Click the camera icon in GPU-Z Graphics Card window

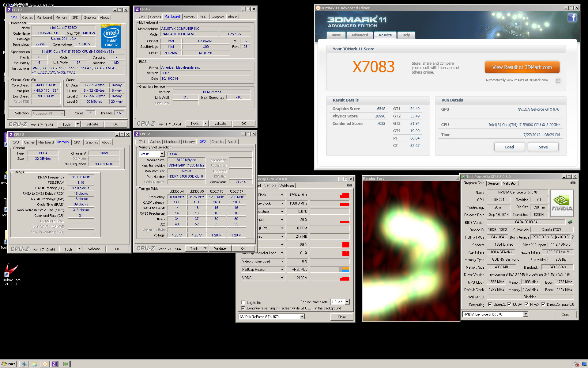point(573,183)
